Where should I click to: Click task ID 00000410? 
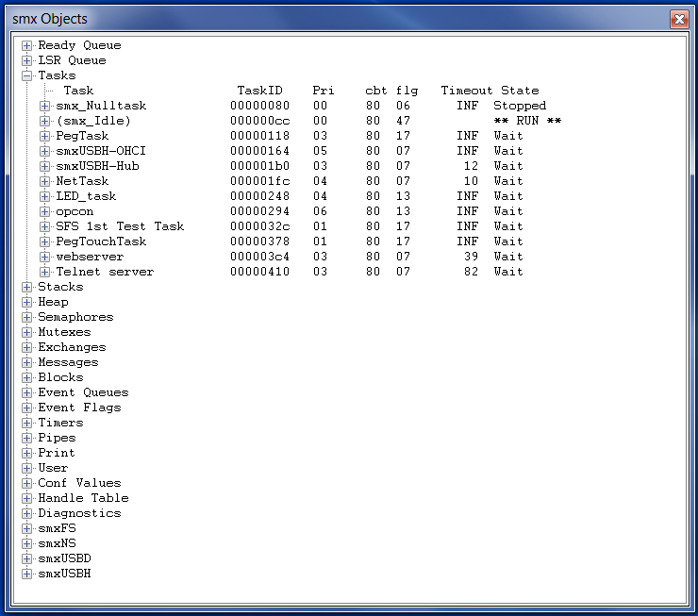(260, 272)
